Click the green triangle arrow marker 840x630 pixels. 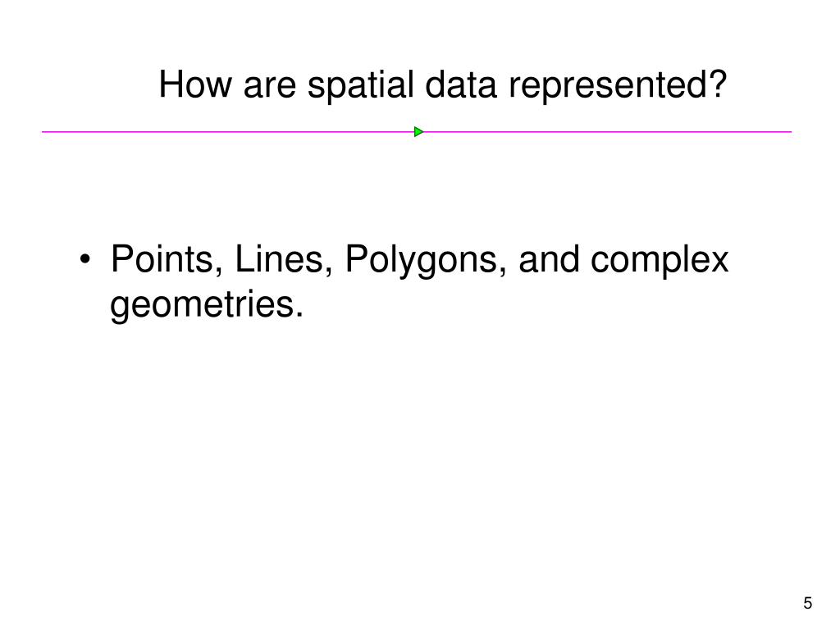tap(419, 132)
